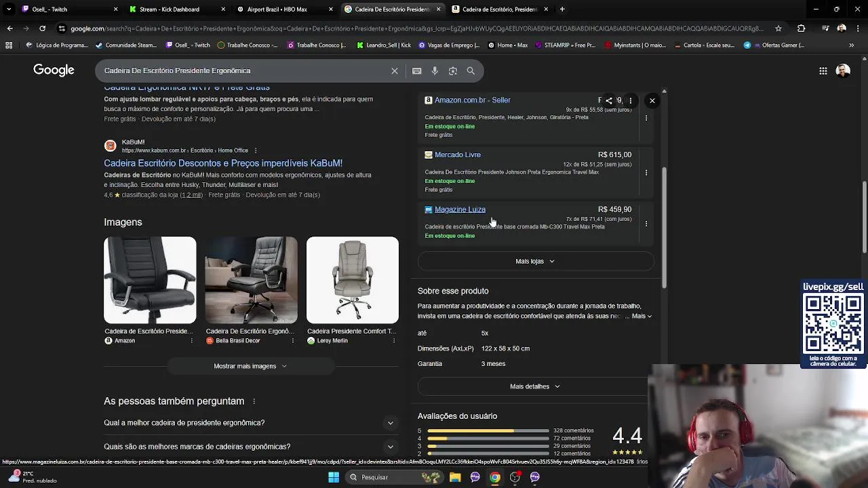
Task: Open black chair image from Amazon
Action: pyautogui.click(x=150, y=280)
